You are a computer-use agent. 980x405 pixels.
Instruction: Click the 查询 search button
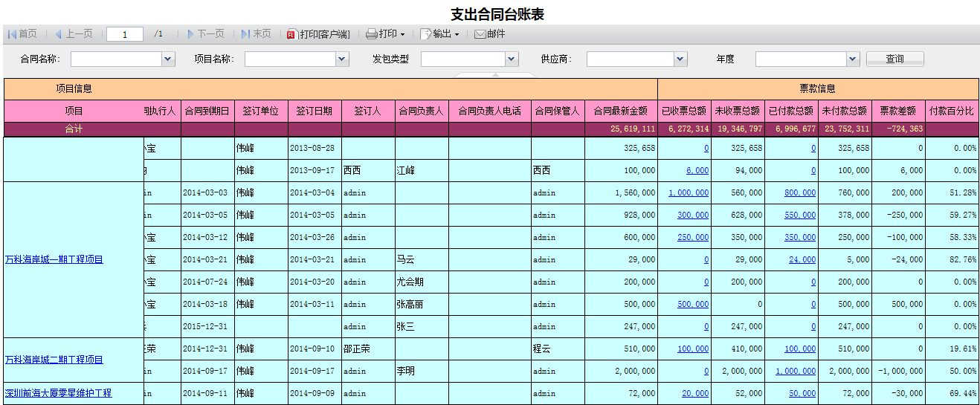coord(894,59)
